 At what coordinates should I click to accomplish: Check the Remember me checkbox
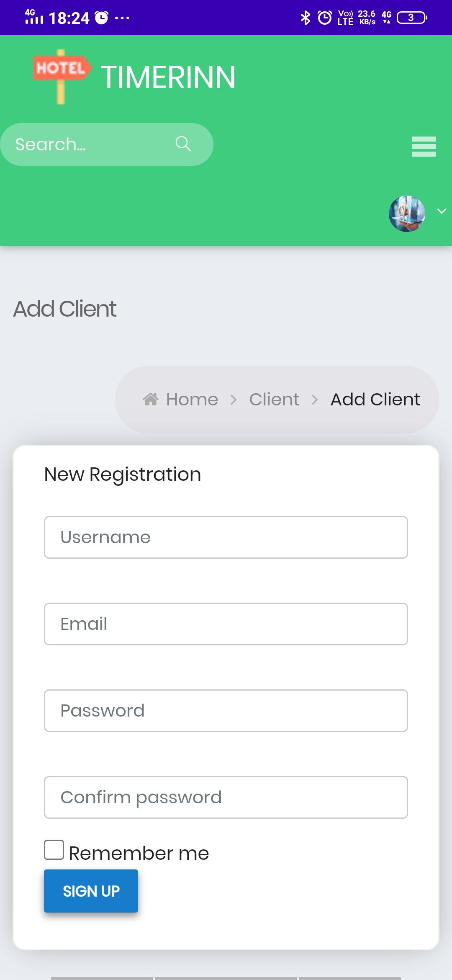(x=54, y=849)
